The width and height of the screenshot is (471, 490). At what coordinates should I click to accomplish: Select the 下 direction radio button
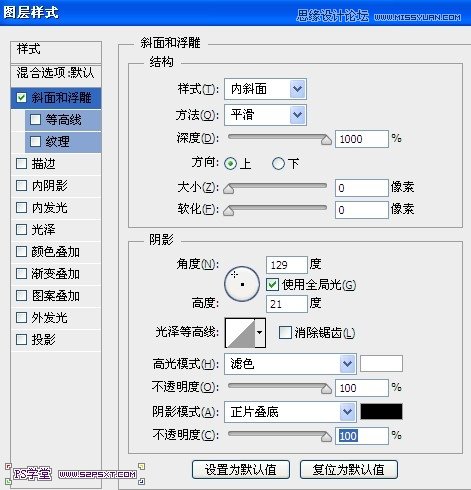278,164
